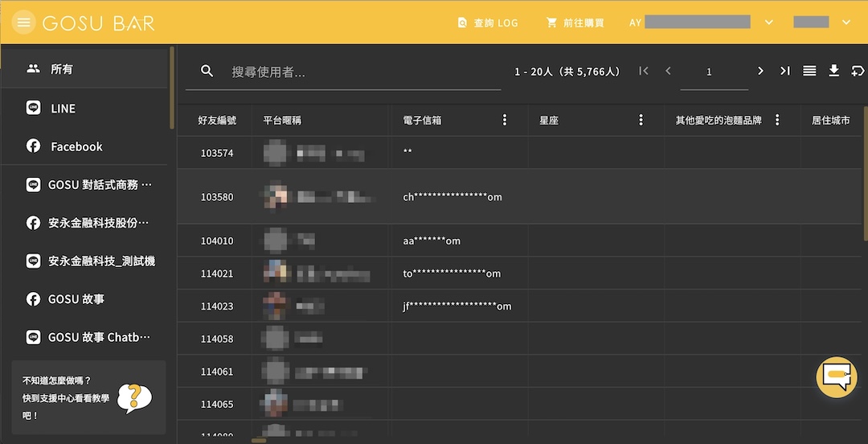Click the sidebar vertical scrollbar
Viewport: 868px width, 444px height.
coord(172,88)
